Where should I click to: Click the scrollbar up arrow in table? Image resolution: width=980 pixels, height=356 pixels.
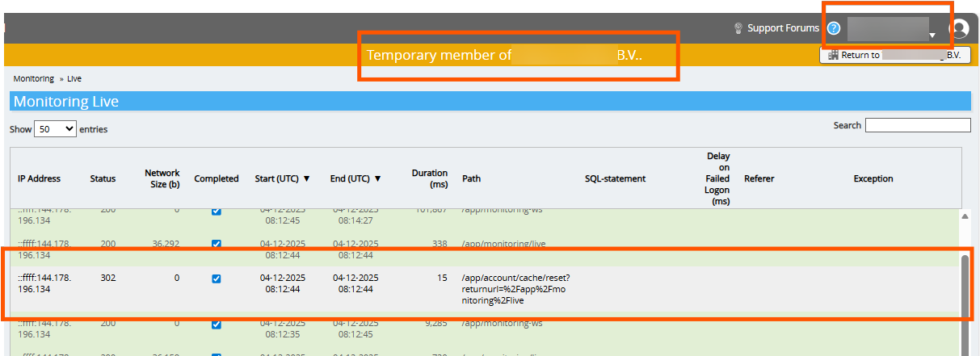965,216
